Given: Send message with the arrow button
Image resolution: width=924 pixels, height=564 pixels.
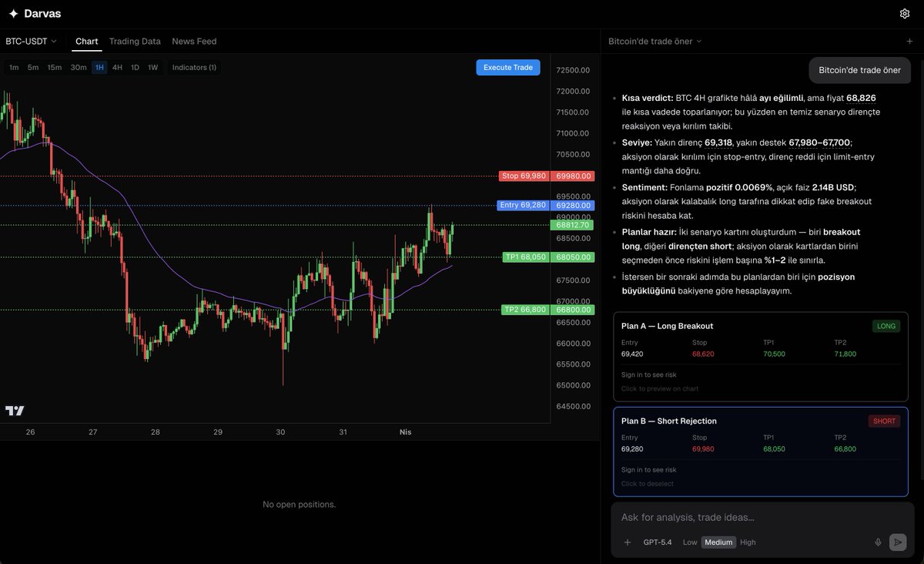Looking at the screenshot, I should pyautogui.click(x=898, y=542).
